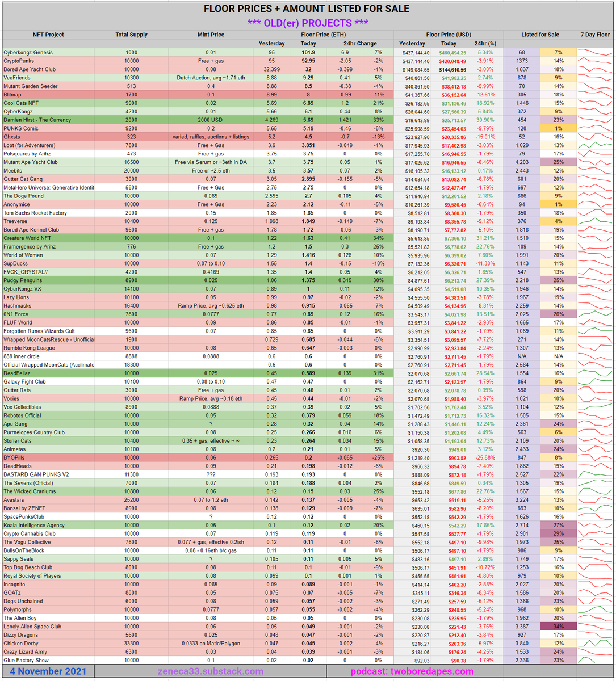Select the 'Blitmap' project cell
This screenshot has height=681, width=616.
(x=48, y=95)
